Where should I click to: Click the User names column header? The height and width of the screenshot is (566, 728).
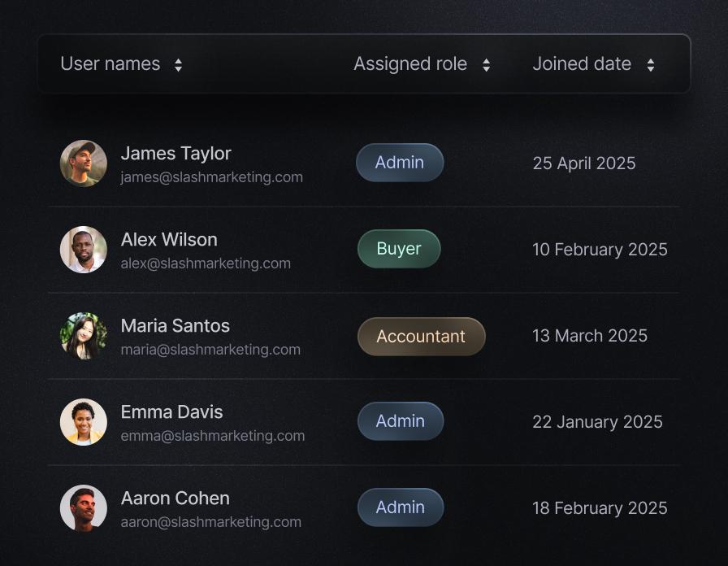pyautogui.click(x=110, y=64)
